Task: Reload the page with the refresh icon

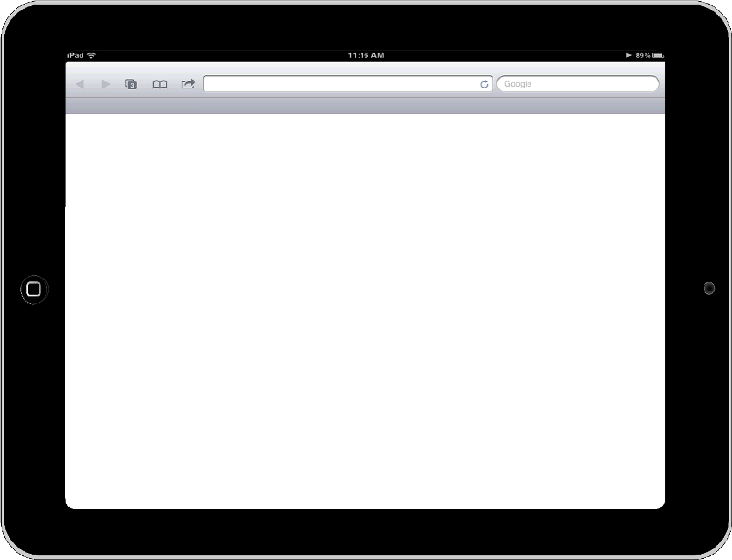Action: coord(484,84)
